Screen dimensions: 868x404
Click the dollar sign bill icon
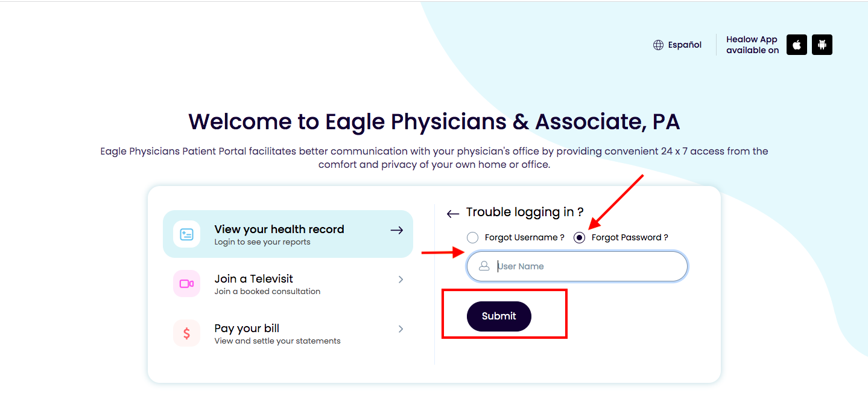(186, 333)
